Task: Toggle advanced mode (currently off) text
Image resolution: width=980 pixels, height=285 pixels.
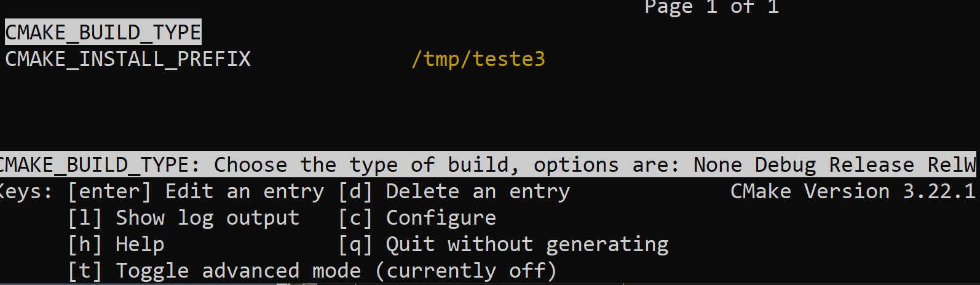Action: point(336,271)
